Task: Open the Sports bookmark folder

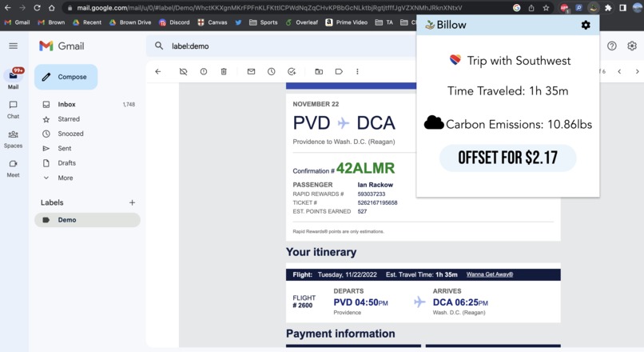Action: tap(263, 22)
